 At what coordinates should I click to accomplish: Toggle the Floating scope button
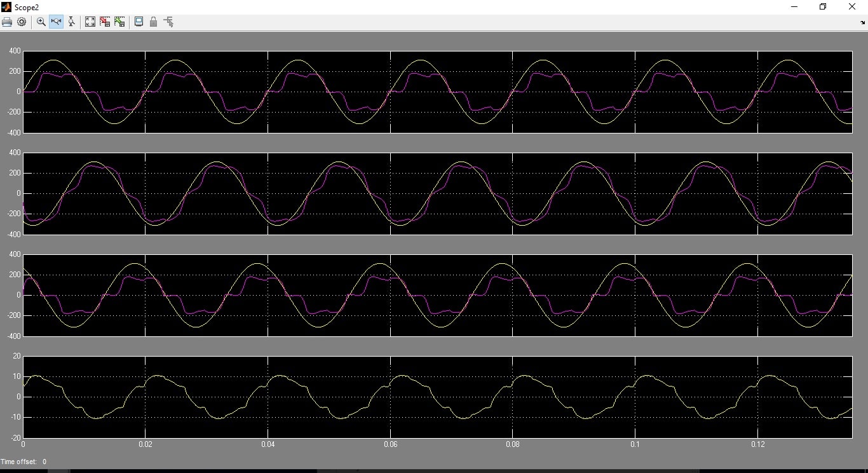click(139, 22)
